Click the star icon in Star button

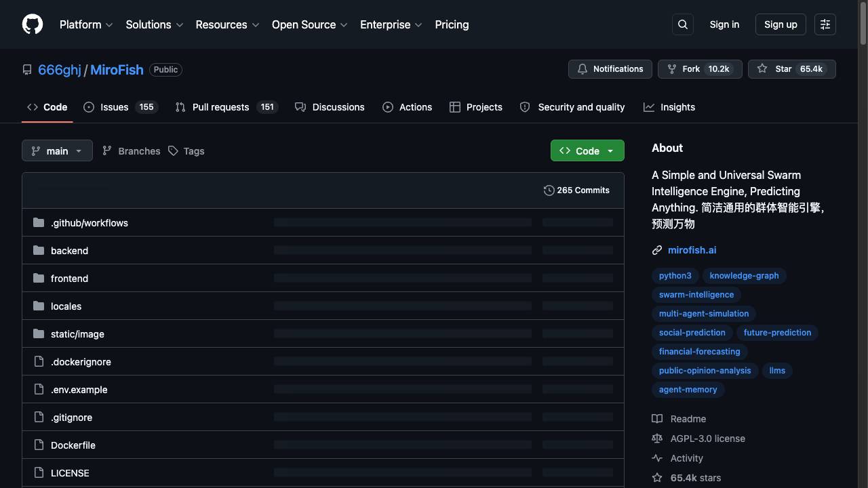[x=762, y=69]
